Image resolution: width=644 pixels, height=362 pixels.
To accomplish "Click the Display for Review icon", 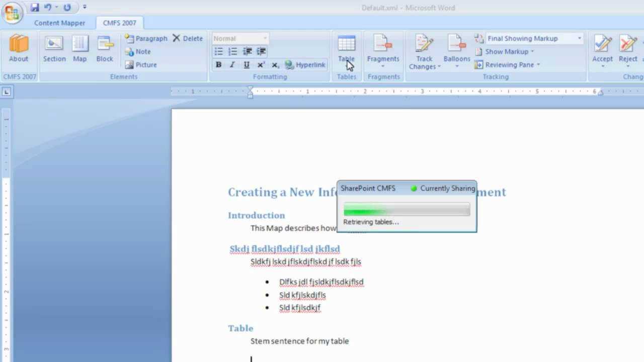I will pos(478,38).
